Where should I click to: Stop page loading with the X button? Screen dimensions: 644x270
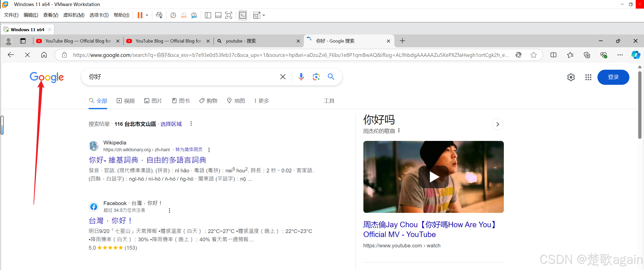(27, 55)
